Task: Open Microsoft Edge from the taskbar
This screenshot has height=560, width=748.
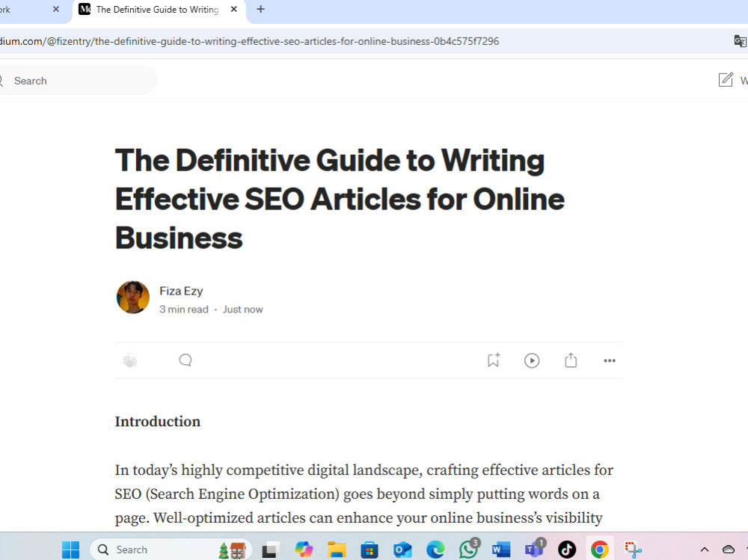Action: (x=435, y=550)
